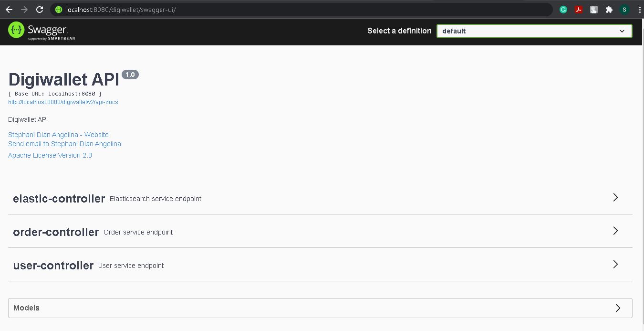Click the grey extension icon beside Acrobat
Screen dimensions: 644x331
pos(594,10)
